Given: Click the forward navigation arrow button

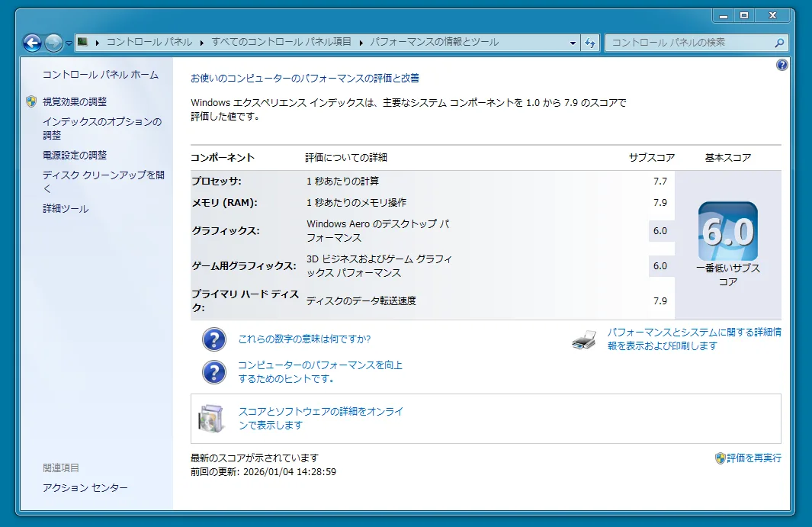Looking at the screenshot, I should pos(53,43).
